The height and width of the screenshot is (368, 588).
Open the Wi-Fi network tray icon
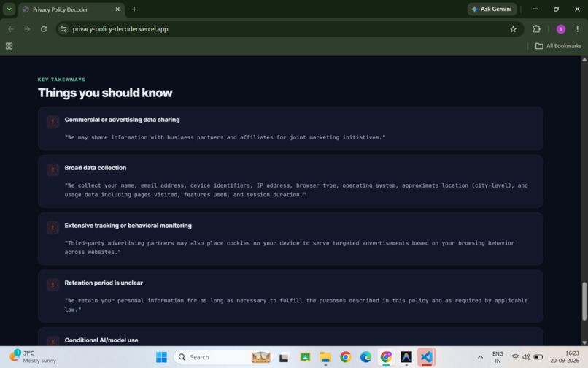pyautogui.click(x=515, y=357)
